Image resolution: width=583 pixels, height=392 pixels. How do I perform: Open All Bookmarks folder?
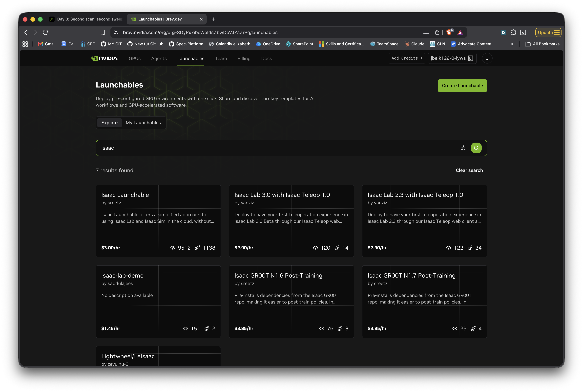point(542,44)
